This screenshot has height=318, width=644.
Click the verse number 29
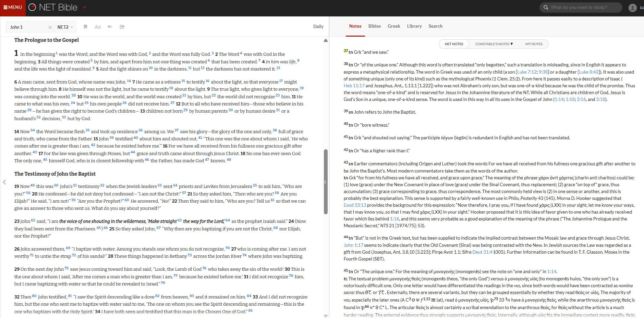(17, 269)
